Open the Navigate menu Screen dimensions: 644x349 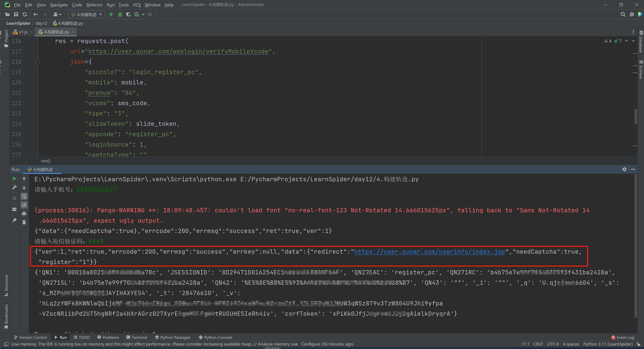coord(59,5)
